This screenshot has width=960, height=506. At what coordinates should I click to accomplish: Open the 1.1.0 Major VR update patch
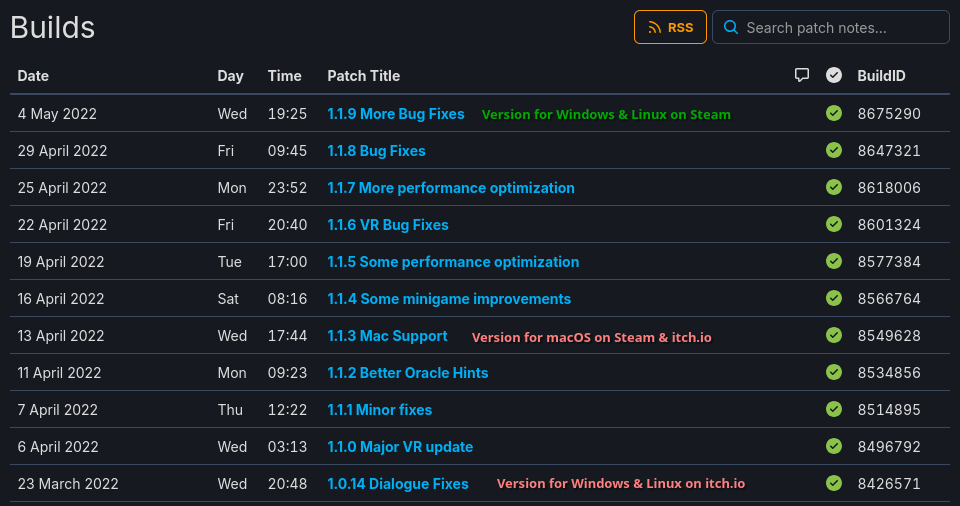pos(400,447)
